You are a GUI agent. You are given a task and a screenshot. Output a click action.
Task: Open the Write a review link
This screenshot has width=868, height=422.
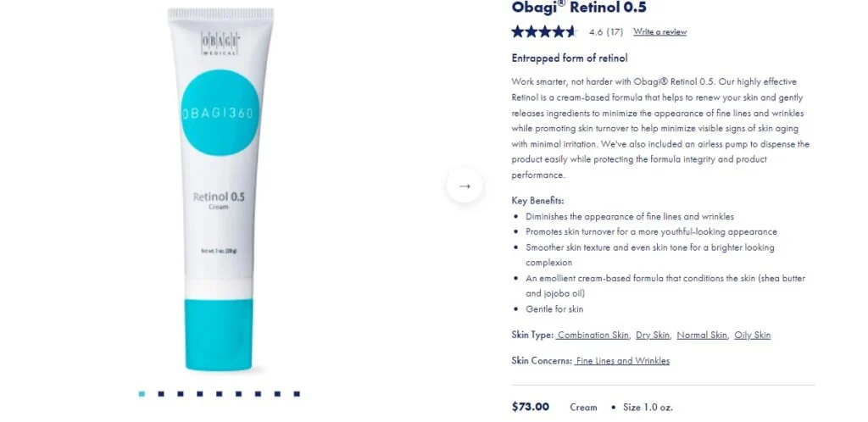tap(659, 32)
